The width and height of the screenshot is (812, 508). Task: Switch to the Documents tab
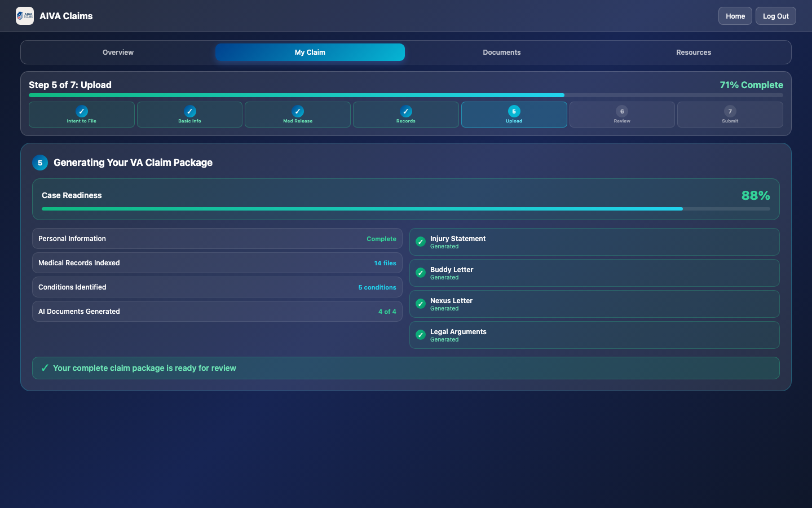pyautogui.click(x=502, y=52)
